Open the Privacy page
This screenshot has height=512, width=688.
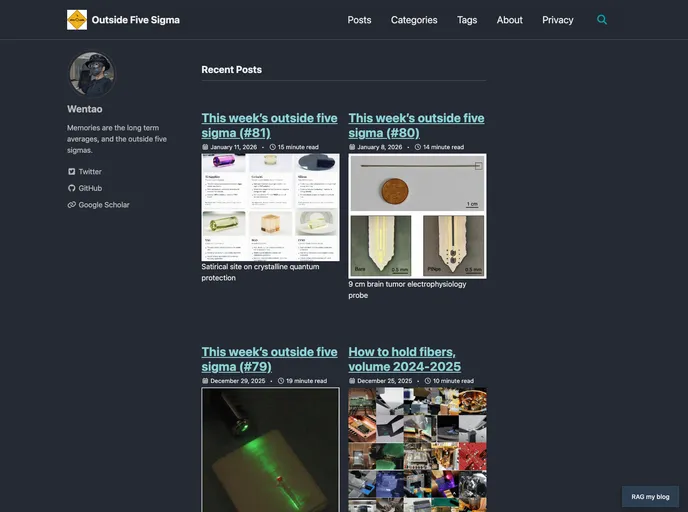(x=558, y=20)
